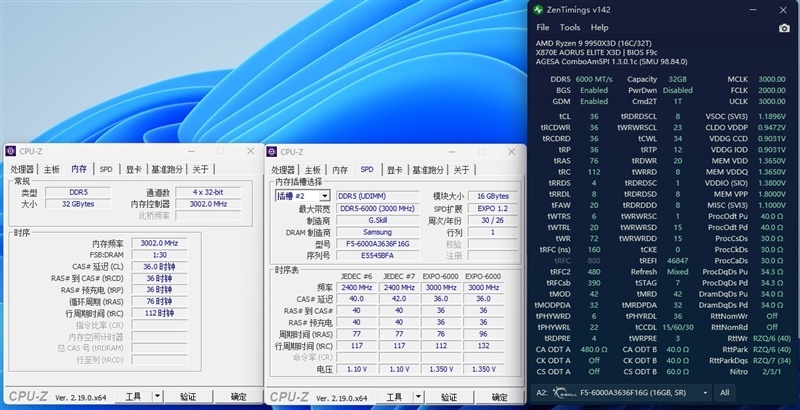800x410 pixels.
Task: Click the 类型 DDR5 field in left CPU-Z
Action: [78, 192]
